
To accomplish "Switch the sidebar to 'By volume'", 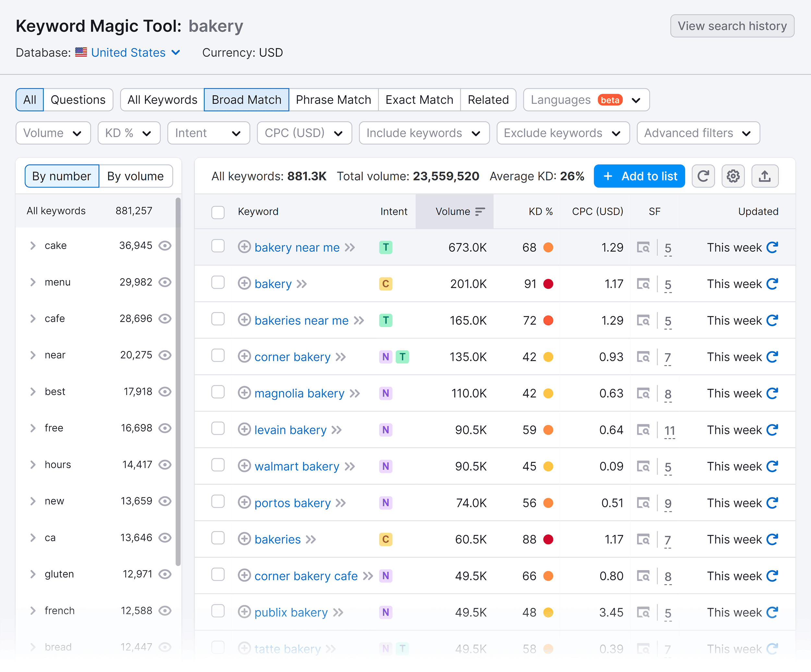I will pos(136,176).
